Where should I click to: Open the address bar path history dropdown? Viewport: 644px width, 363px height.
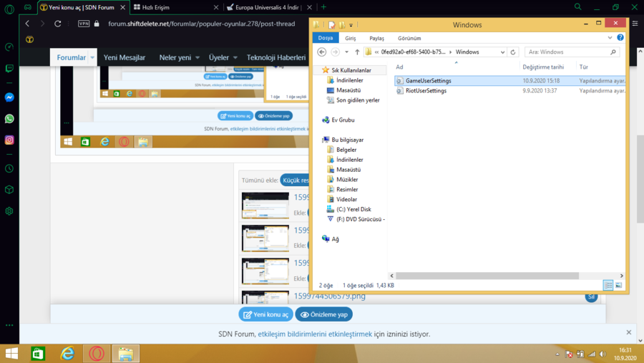502,52
